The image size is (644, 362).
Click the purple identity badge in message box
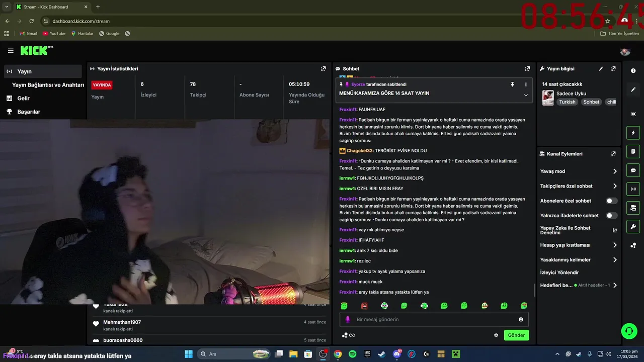(x=347, y=319)
